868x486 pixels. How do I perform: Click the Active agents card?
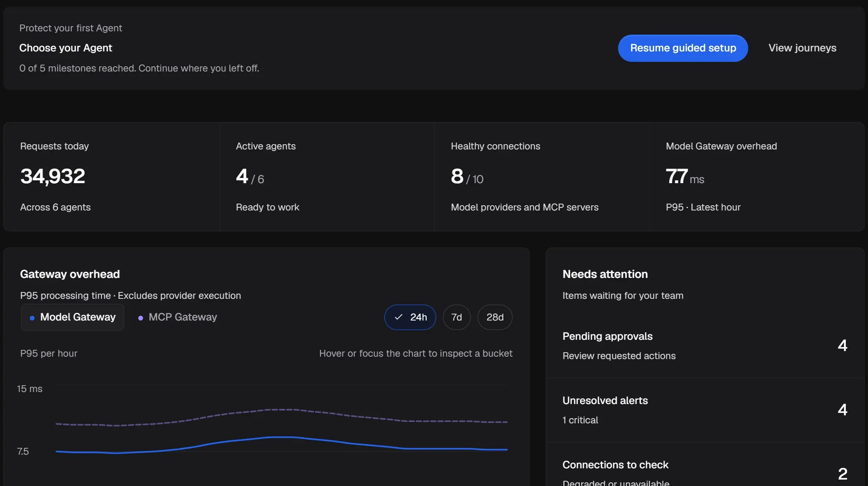[x=327, y=177]
